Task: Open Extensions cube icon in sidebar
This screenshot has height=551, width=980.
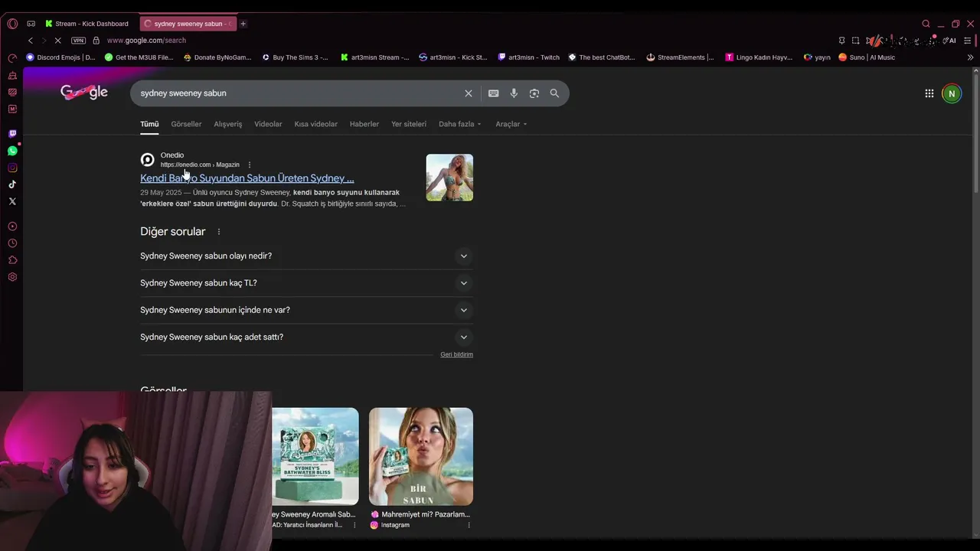Action: pos(12,260)
